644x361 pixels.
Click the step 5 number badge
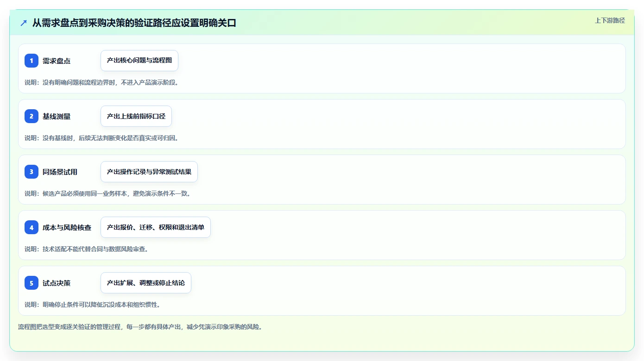pos(32,283)
